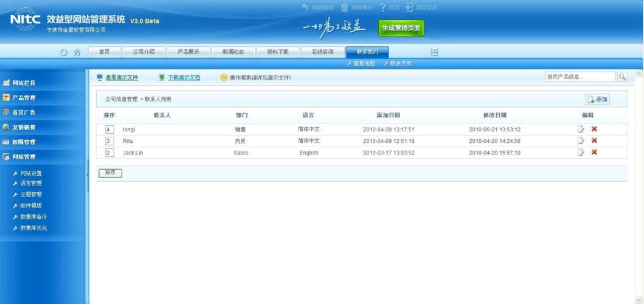The height and width of the screenshot is (304, 644).
Task: Collapse the sidebar with the splitter handle
Action: pyautogui.click(x=87, y=176)
